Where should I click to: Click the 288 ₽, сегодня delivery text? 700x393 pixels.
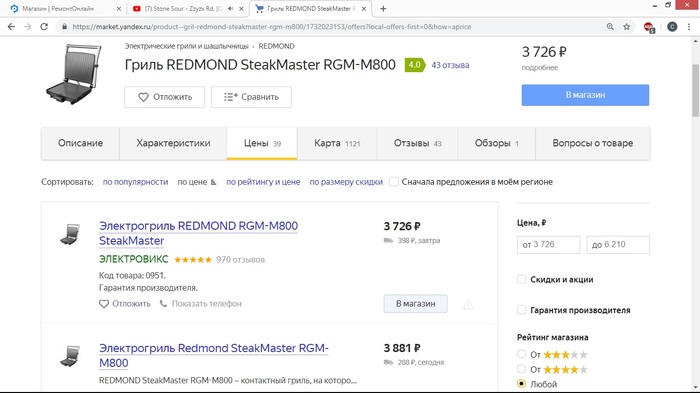421,362
